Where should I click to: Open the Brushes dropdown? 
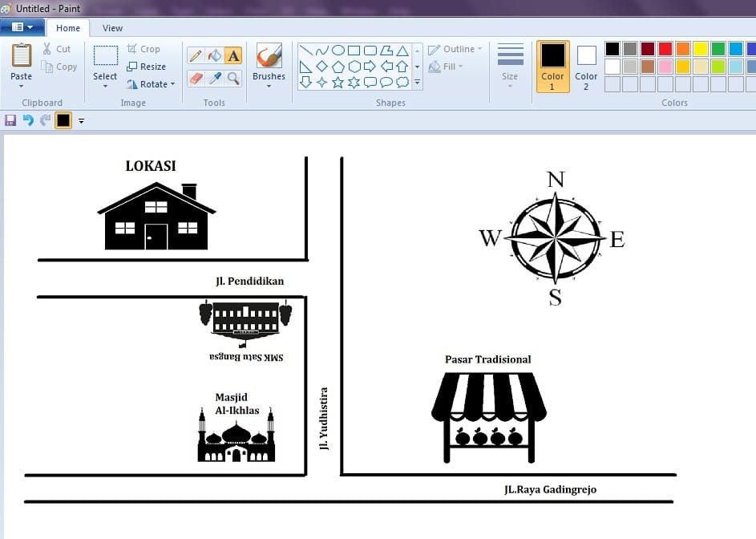(269, 85)
